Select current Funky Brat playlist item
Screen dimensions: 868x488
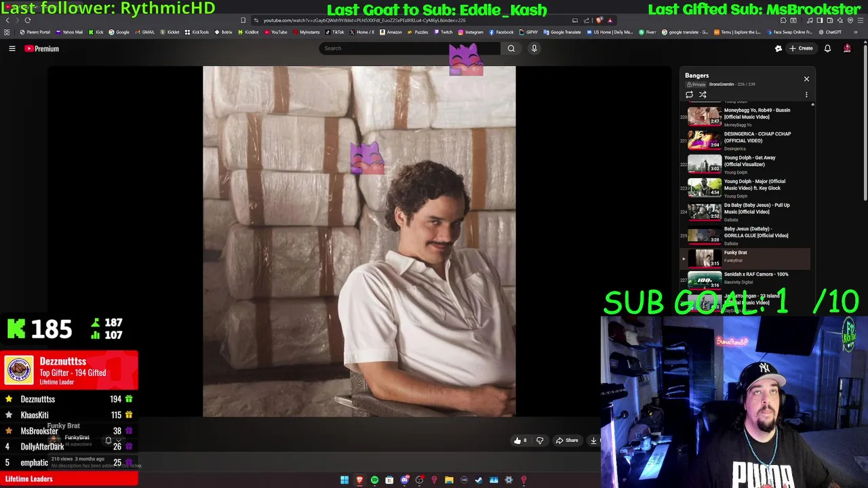point(746,258)
